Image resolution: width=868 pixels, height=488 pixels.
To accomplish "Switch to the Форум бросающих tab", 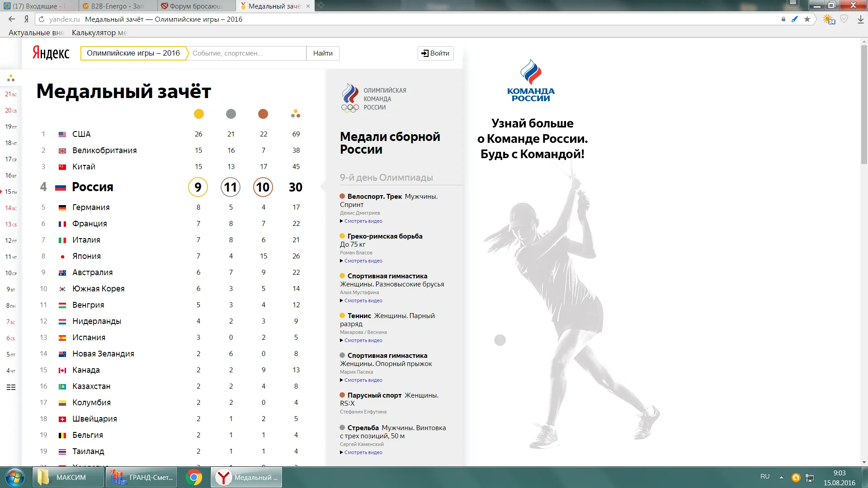I will 196,6.
